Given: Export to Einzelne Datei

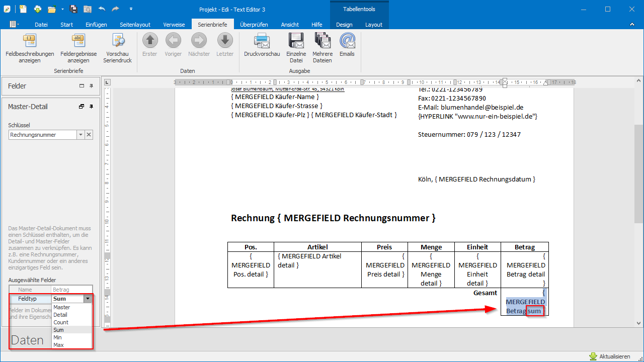Looking at the screenshot, I should tap(296, 41).
